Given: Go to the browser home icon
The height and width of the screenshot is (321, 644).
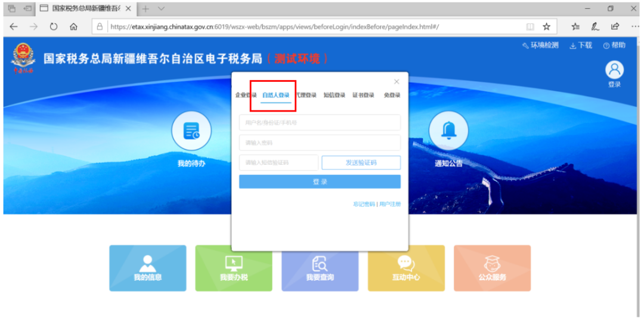Looking at the screenshot, I should tap(73, 27).
